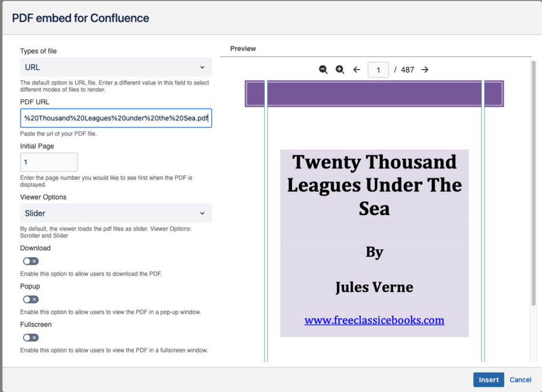
Task: Click the Cancel link
Action: (x=520, y=380)
